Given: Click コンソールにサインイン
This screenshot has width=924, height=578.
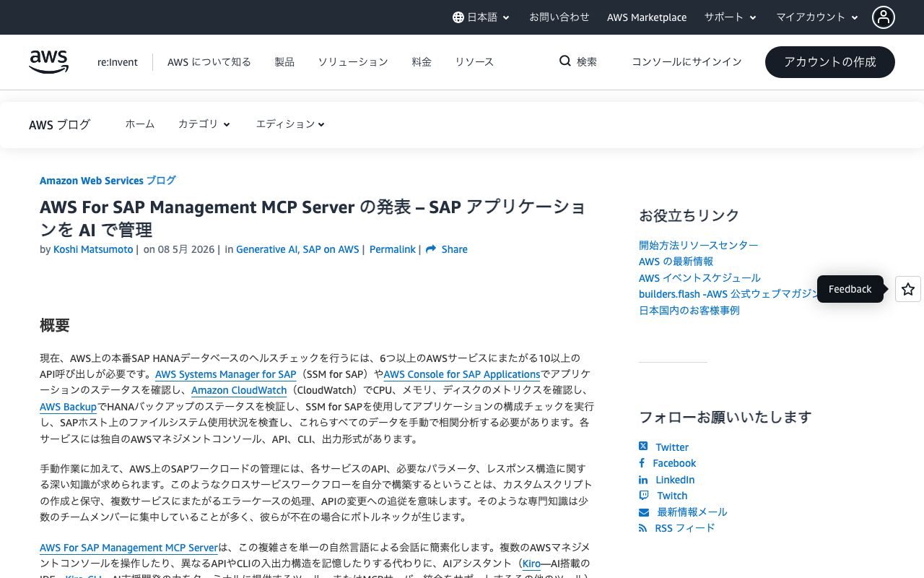Looking at the screenshot, I should [x=687, y=62].
